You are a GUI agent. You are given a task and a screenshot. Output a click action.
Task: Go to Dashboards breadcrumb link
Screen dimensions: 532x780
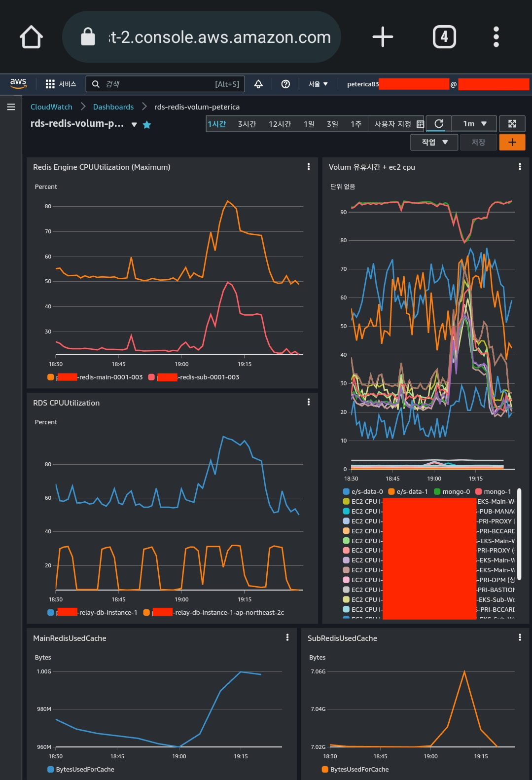tap(113, 107)
